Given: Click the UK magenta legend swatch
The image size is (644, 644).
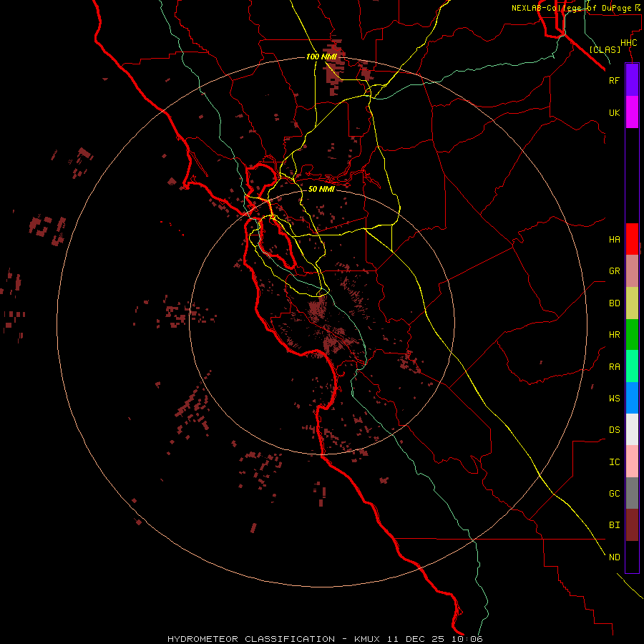Looking at the screenshot, I should [632, 112].
